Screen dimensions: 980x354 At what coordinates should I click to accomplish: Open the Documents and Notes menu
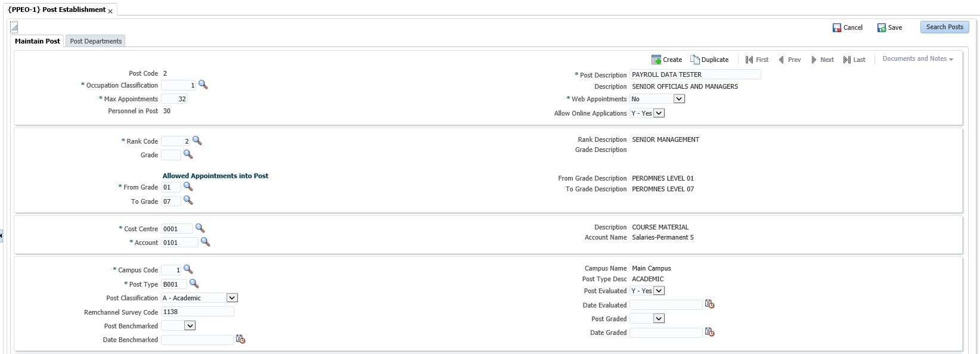[x=917, y=59]
